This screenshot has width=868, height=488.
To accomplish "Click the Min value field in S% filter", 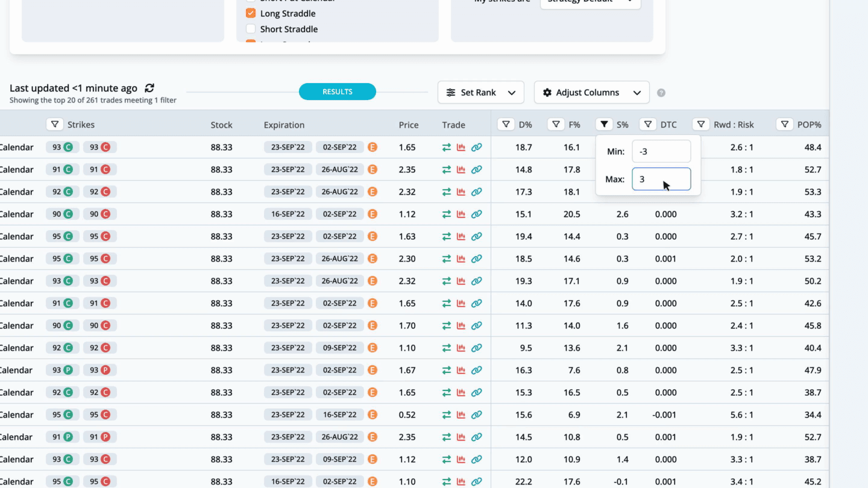I will click(661, 152).
